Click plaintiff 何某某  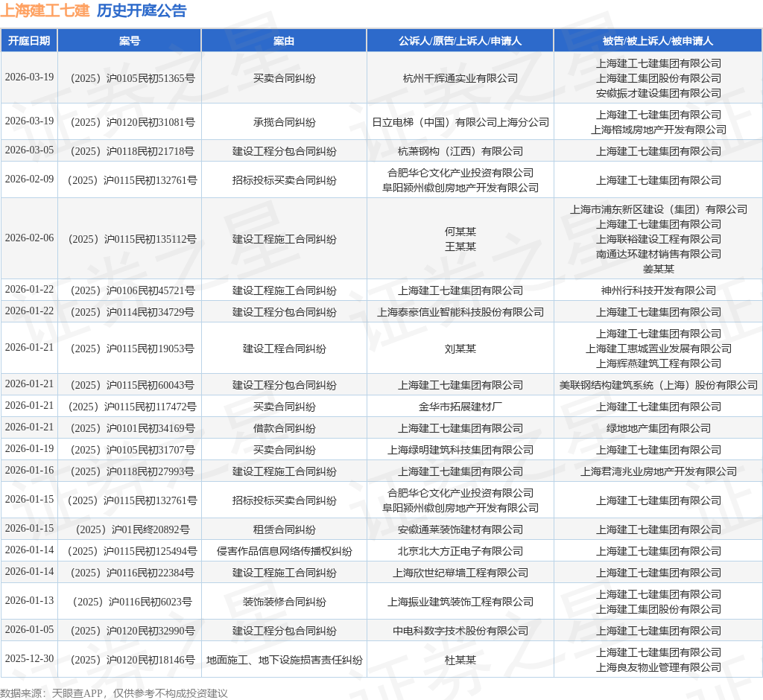coord(460,232)
